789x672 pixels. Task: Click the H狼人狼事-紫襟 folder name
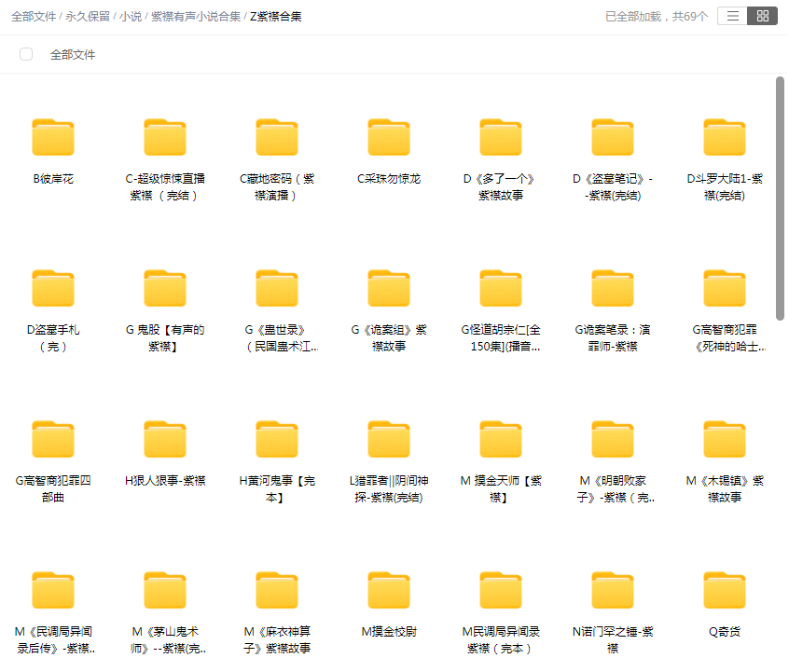click(x=165, y=481)
